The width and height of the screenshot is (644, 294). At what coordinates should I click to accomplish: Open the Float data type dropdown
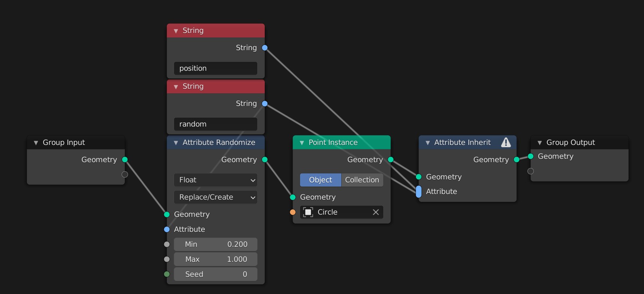point(216,180)
